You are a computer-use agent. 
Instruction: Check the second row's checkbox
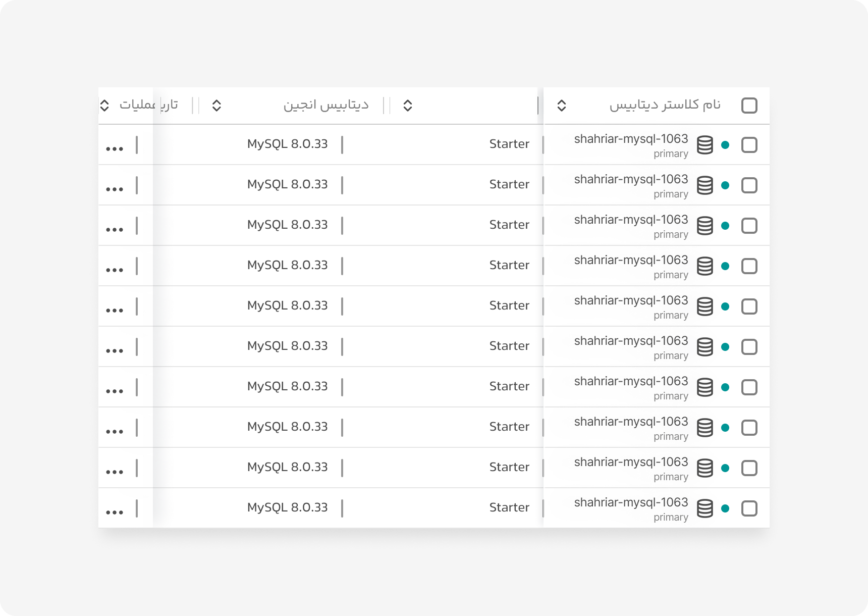[x=749, y=185]
